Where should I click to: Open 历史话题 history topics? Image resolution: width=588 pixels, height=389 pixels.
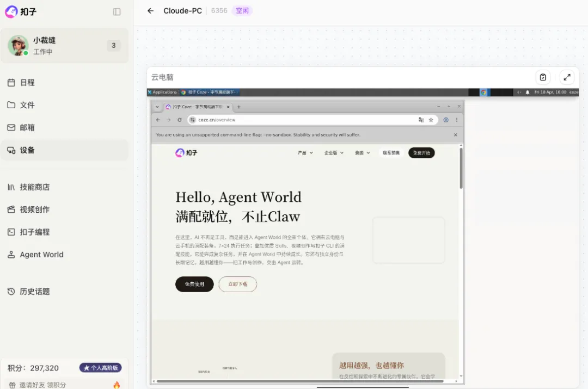[x=35, y=292]
